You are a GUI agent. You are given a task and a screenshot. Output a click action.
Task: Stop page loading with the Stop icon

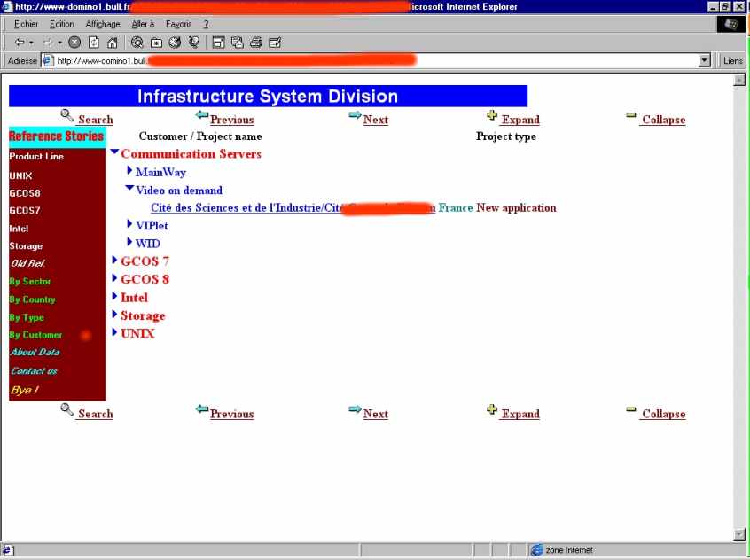coord(74,43)
